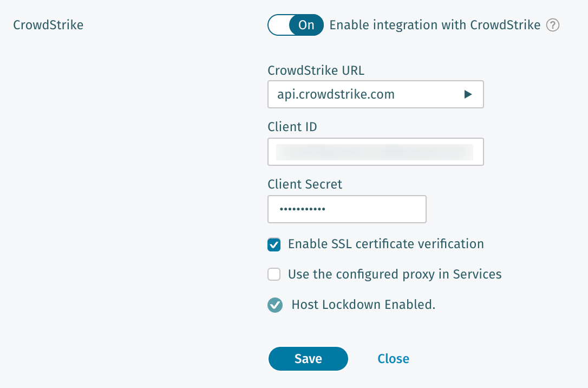Image resolution: width=588 pixels, height=388 pixels.
Task: Click inside the Client Secret field
Action: pyautogui.click(x=347, y=209)
